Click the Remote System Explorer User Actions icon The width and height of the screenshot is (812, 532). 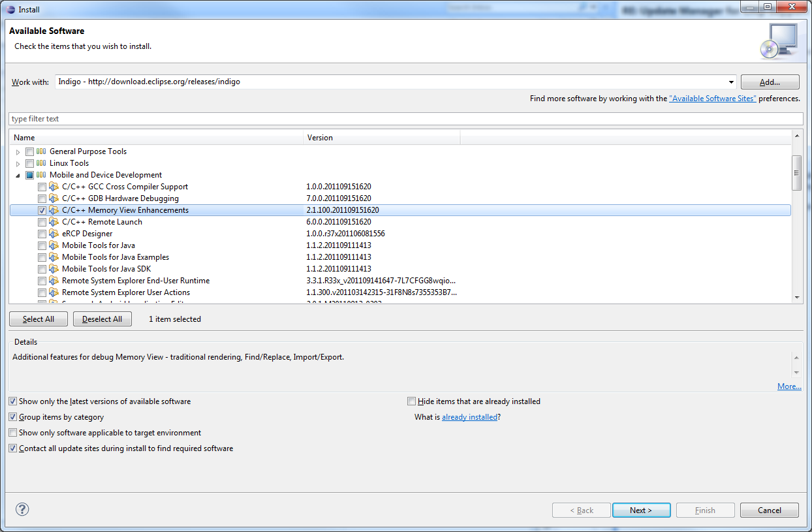click(x=54, y=292)
